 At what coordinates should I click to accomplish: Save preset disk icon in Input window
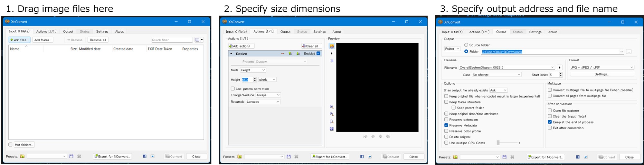point(71,156)
